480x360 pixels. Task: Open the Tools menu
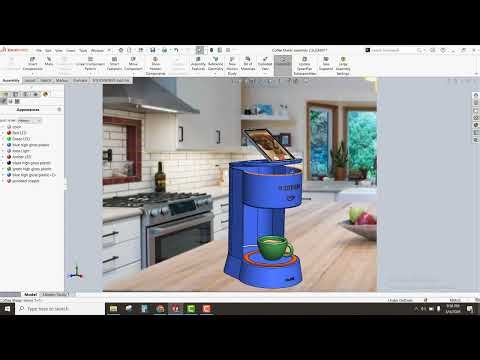click(x=83, y=50)
